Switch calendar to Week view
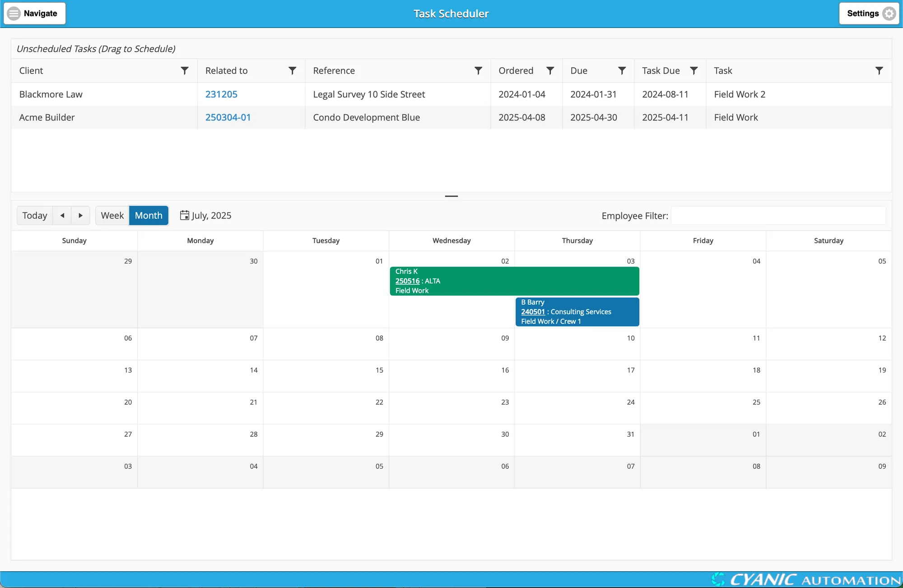 [x=112, y=215]
